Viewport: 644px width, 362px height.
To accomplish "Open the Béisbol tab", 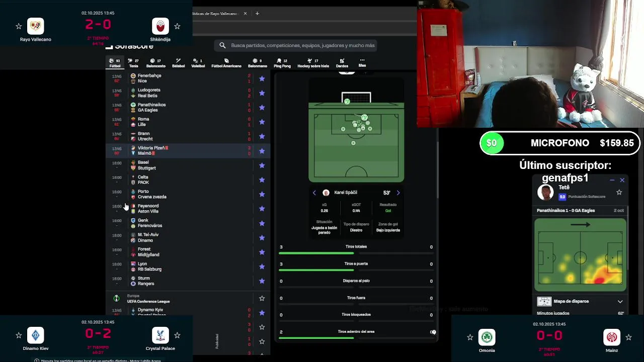I will (178, 63).
